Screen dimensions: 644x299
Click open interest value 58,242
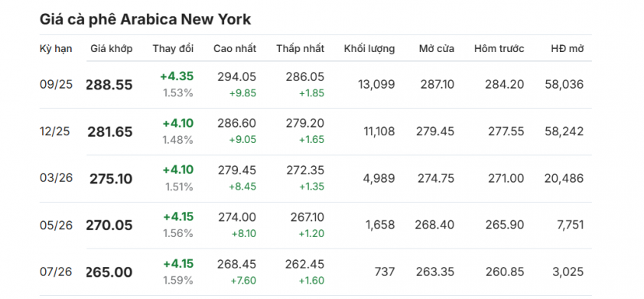click(x=564, y=131)
